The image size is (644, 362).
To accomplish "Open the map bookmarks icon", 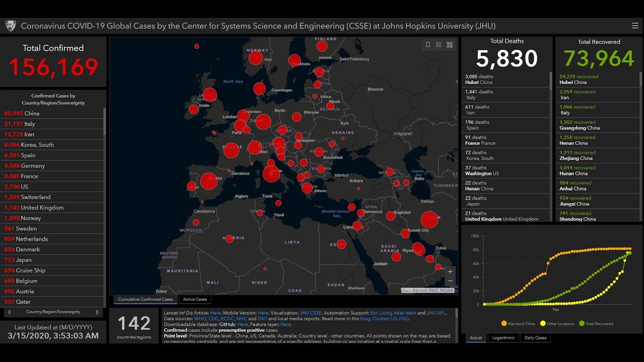I will (428, 45).
